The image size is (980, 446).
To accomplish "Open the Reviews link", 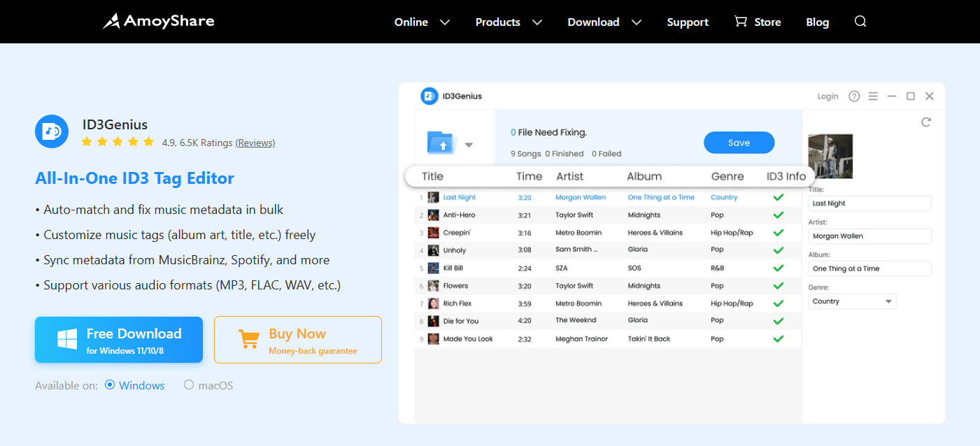I will coord(255,143).
